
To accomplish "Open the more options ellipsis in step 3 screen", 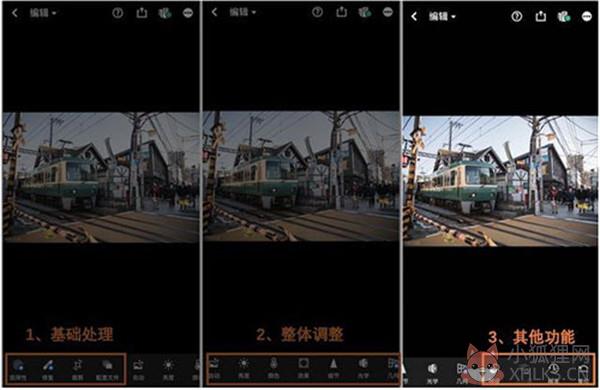I will [x=587, y=16].
